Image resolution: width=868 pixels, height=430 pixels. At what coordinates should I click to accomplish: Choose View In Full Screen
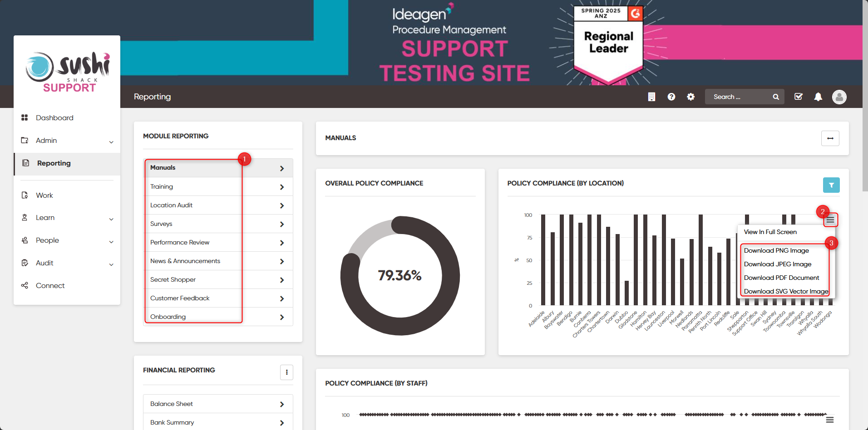770,232
